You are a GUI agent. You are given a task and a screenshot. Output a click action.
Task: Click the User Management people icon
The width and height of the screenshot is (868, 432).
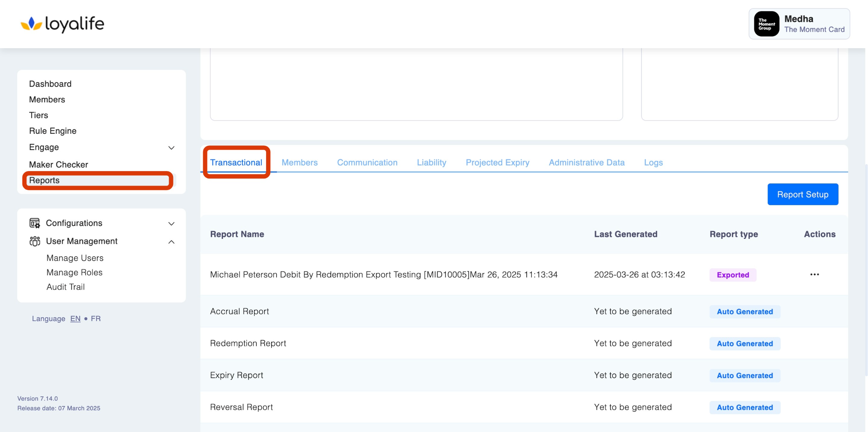pos(35,241)
